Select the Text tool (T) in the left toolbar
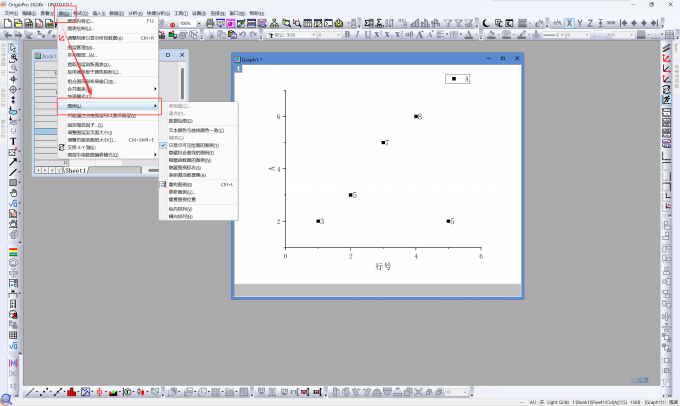The height and width of the screenshot is (406, 680). click(x=13, y=141)
